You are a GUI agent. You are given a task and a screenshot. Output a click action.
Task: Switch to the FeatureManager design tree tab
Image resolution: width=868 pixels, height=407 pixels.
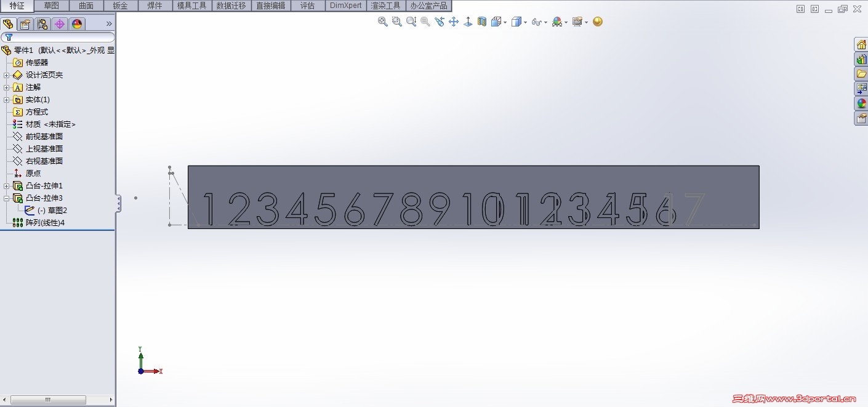pyautogui.click(x=8, y=24)
